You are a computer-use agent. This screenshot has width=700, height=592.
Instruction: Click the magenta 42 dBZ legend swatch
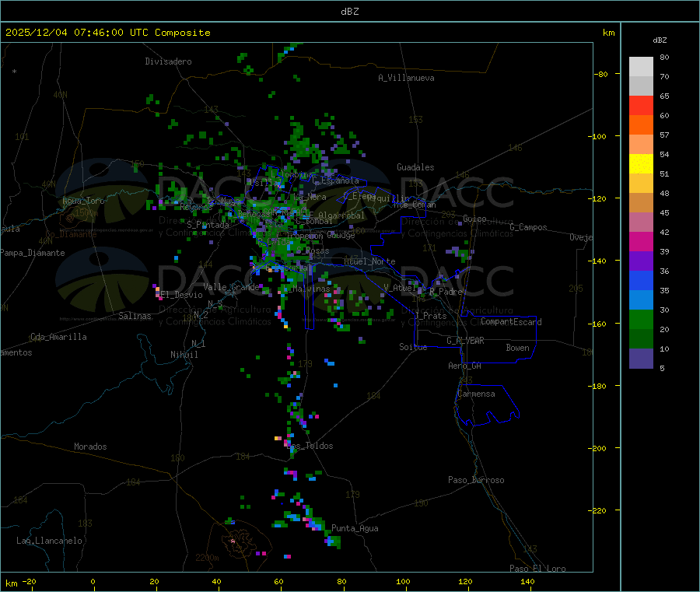[x=641, y=241]
